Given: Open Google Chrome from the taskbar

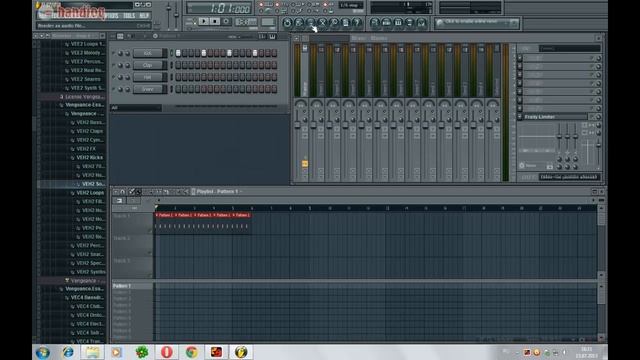Looking at the screenshot, I should [191, 352].
